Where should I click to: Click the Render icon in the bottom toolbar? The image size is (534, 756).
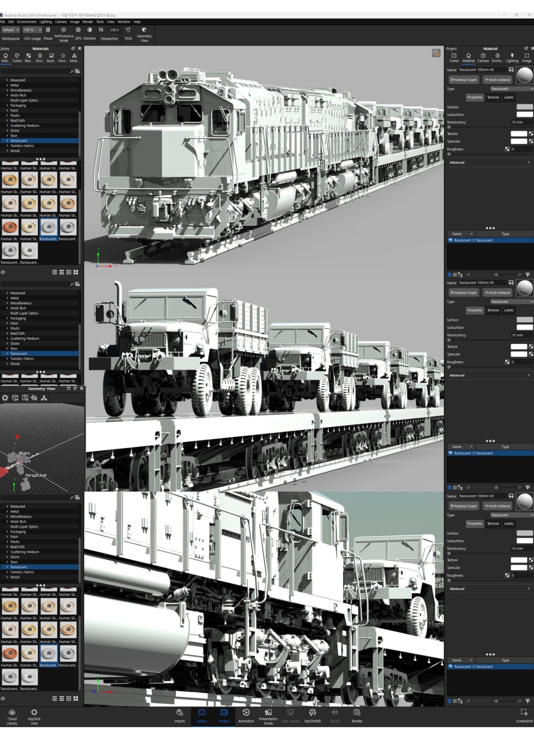tap(357, 715)
